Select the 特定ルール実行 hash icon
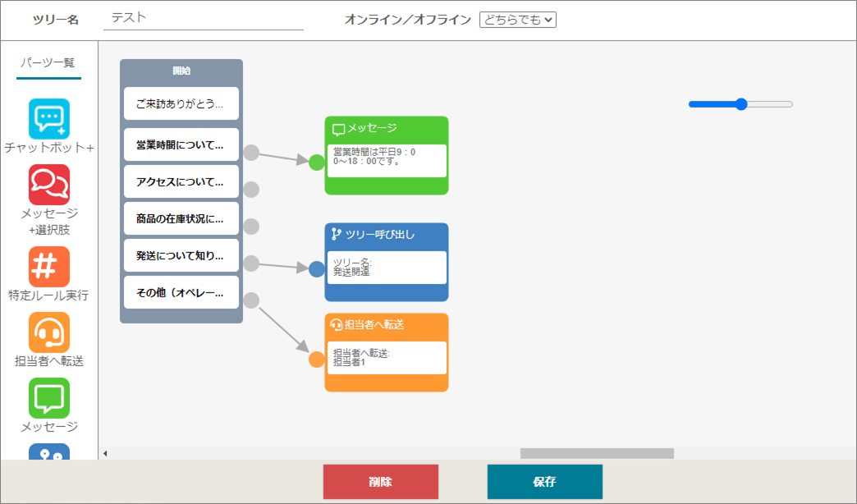857x504 pixels. (x=49, y=267)
